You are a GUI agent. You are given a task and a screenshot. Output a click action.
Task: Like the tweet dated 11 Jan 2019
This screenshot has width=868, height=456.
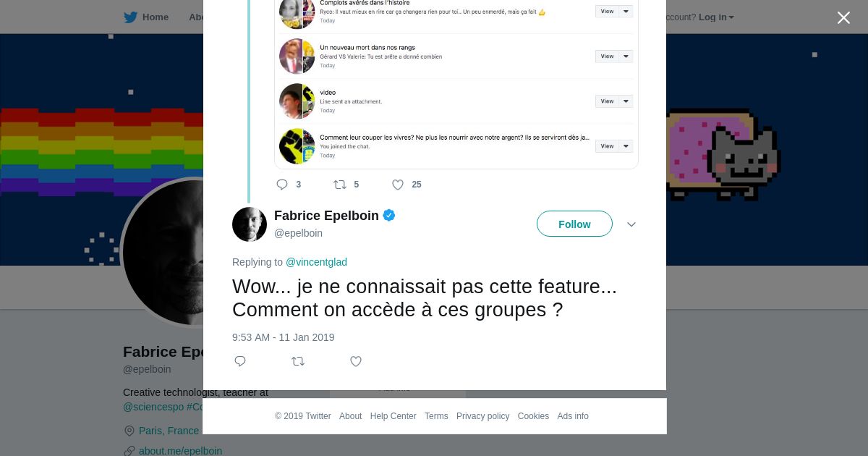coord(356,361)
